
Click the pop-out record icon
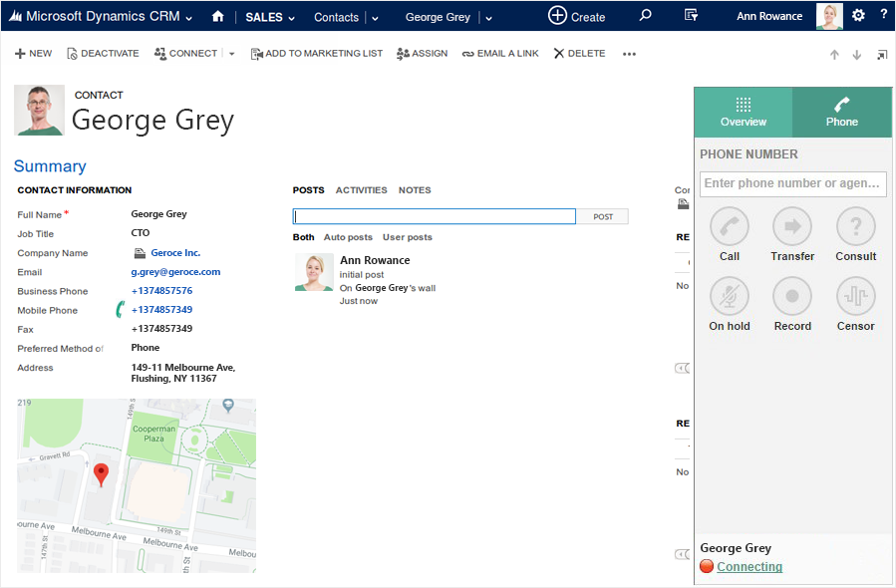882,55
